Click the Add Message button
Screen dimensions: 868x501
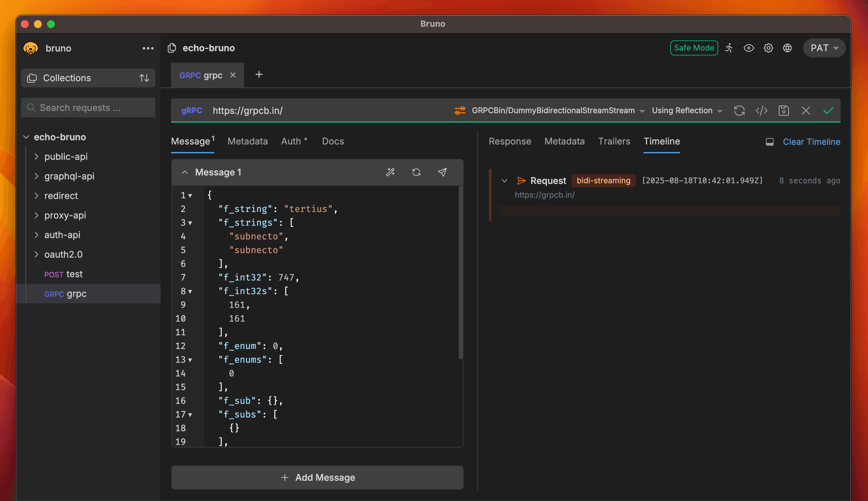click(x=317, y=477)
